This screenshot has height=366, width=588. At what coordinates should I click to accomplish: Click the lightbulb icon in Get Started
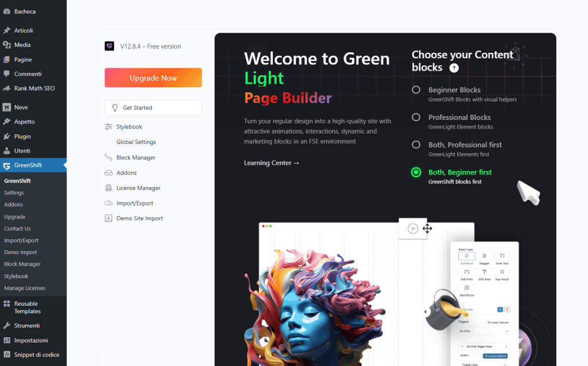115,107
